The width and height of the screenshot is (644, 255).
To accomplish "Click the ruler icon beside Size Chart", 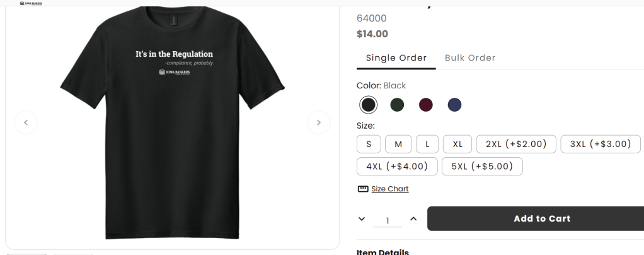I will point(363,189).
